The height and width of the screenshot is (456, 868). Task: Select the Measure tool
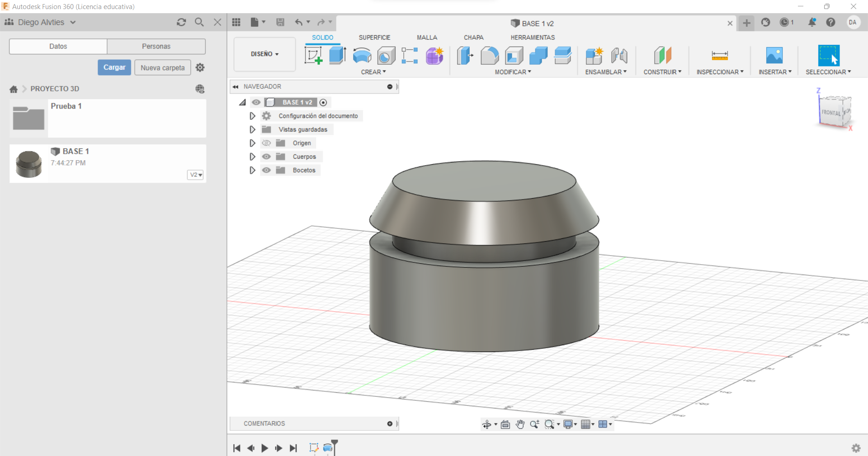720,56
